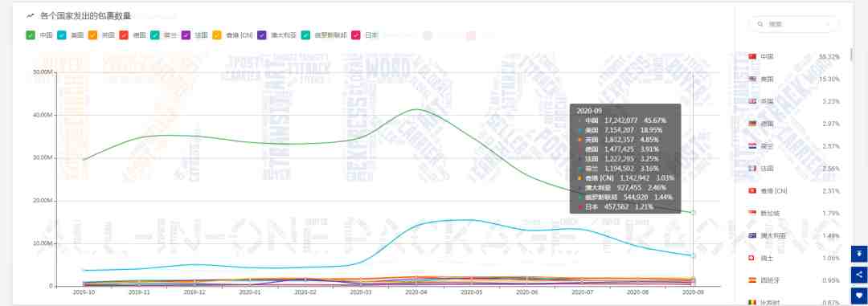Image resolution: width=868 pixels, height=306 pixels.
Task: Click the blue share floating button
Action: pyautogui.click(x=858, y=275)
